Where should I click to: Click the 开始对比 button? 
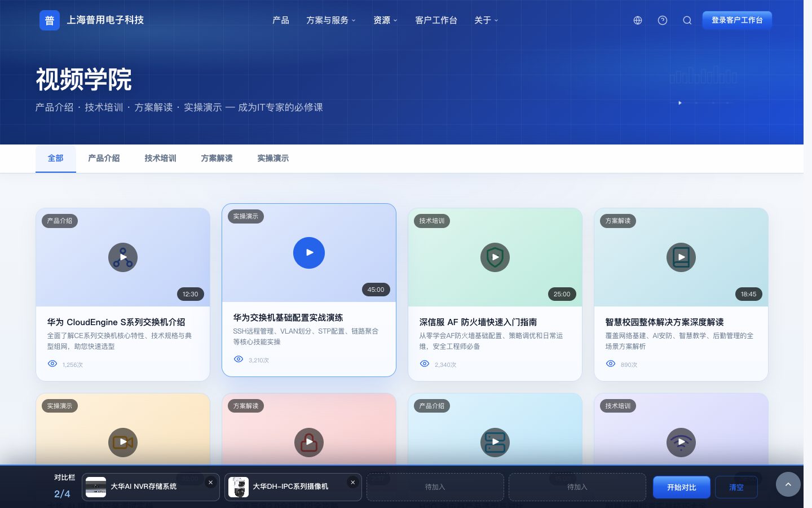(681, 487)
